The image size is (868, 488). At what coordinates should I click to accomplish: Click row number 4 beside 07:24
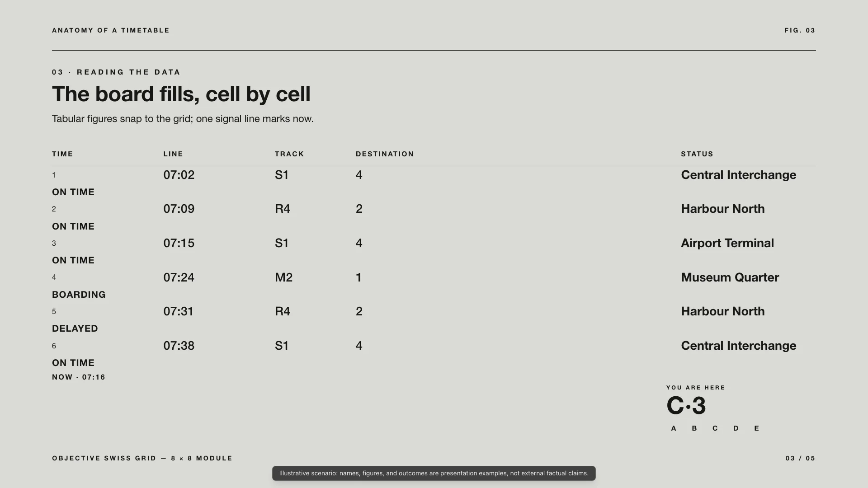54,277
